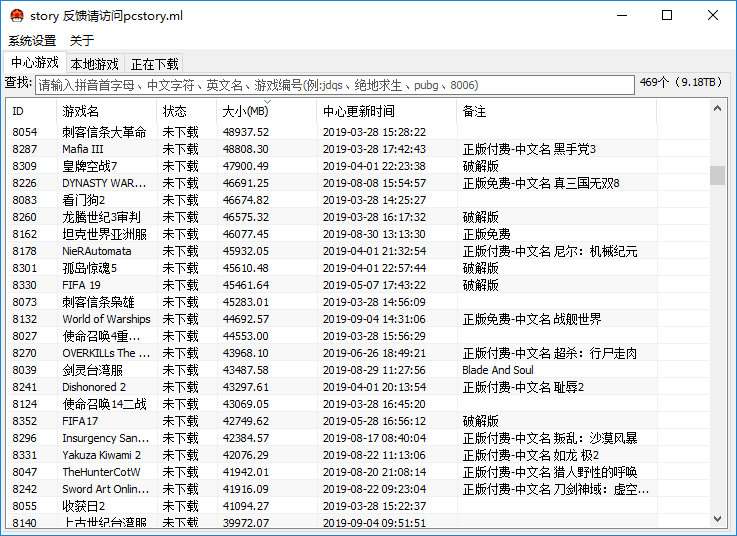The height and width of the screenshot is (536, 737).
Task: Switch to the 本地游戏 tab
Action: (94, 64)
